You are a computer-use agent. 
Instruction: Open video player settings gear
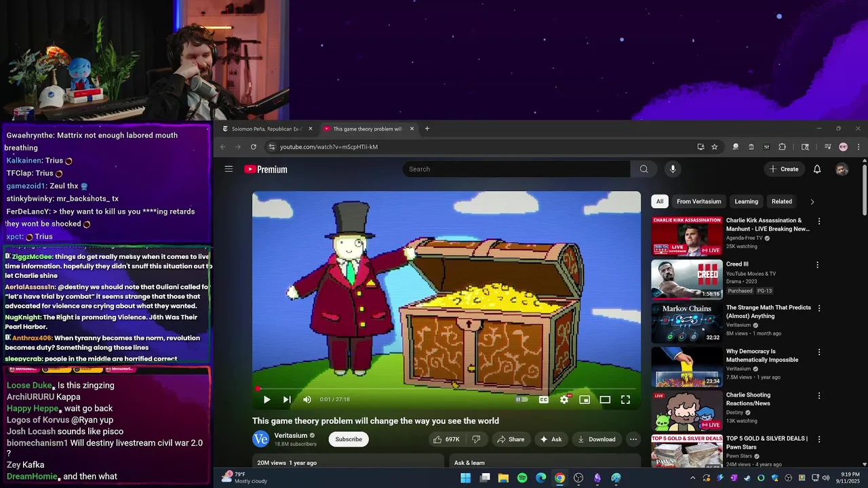[x=564, y=400]
